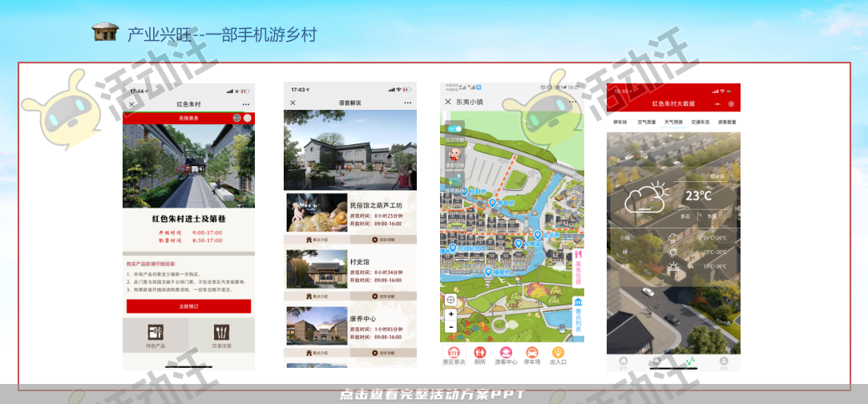
Task: Select the 交通车流 traffic flow tab
Action: [x=700, y=123]
